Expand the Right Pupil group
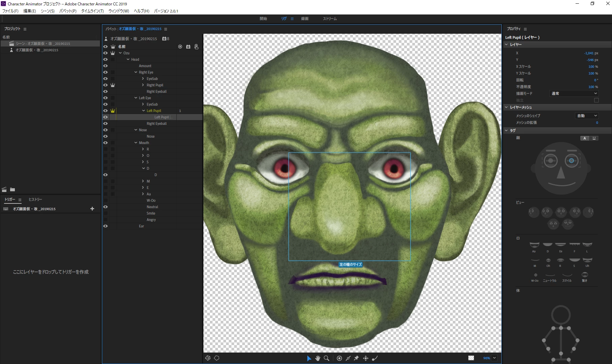This screenshot has height=364, width=612. pyautogui.click(x=143, y=85)
